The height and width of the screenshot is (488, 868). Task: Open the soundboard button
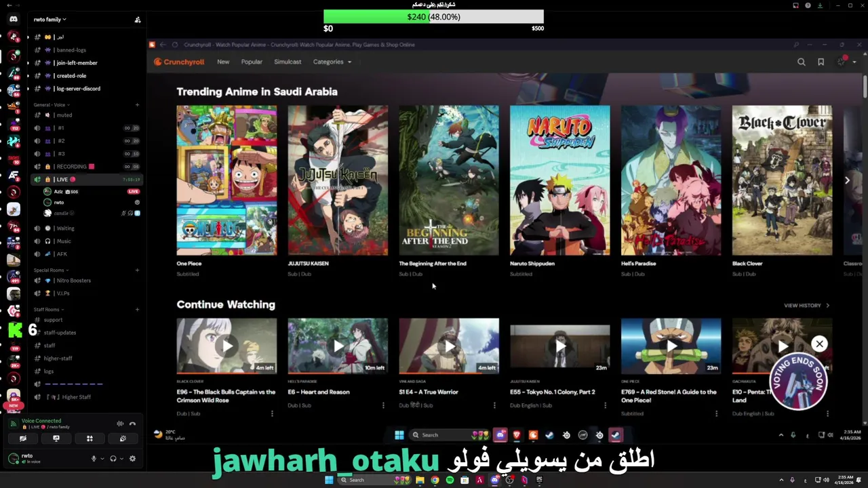pos(123,439)
